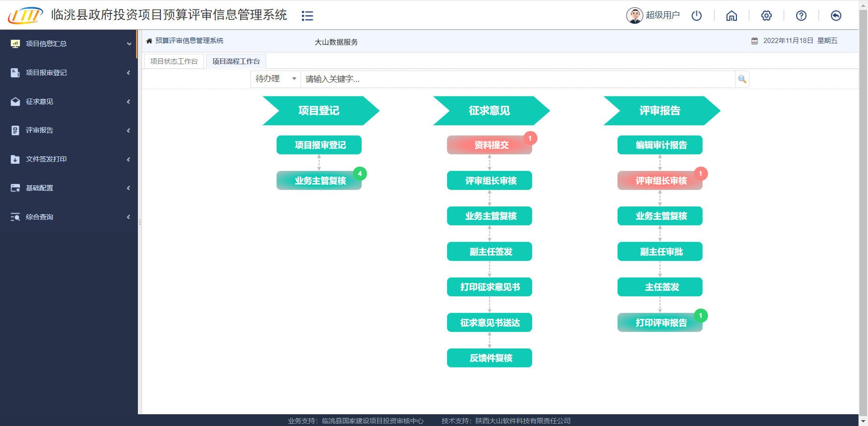This screenshot has height=426, width=868.
Task: Expand the 评审报告 sidebar arrow
Action: (128, 131)
